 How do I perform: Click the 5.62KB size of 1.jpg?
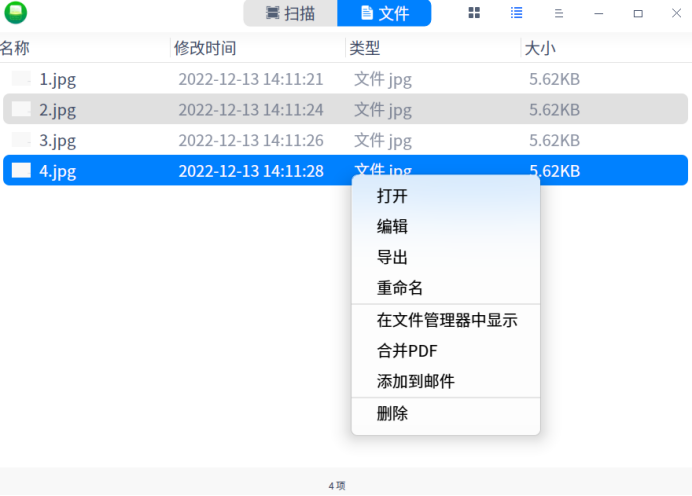(x=554, y=79)
